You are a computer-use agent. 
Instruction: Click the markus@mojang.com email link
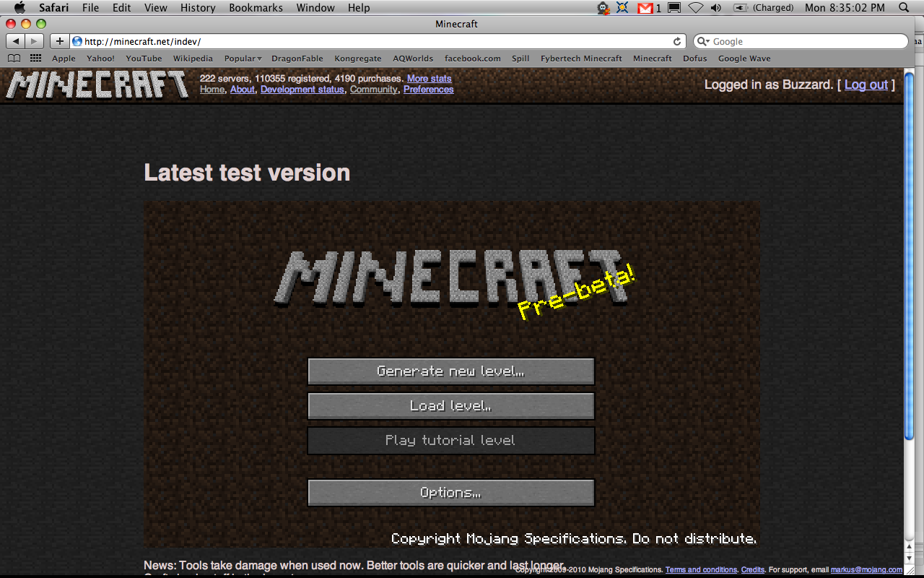point(866,570)
